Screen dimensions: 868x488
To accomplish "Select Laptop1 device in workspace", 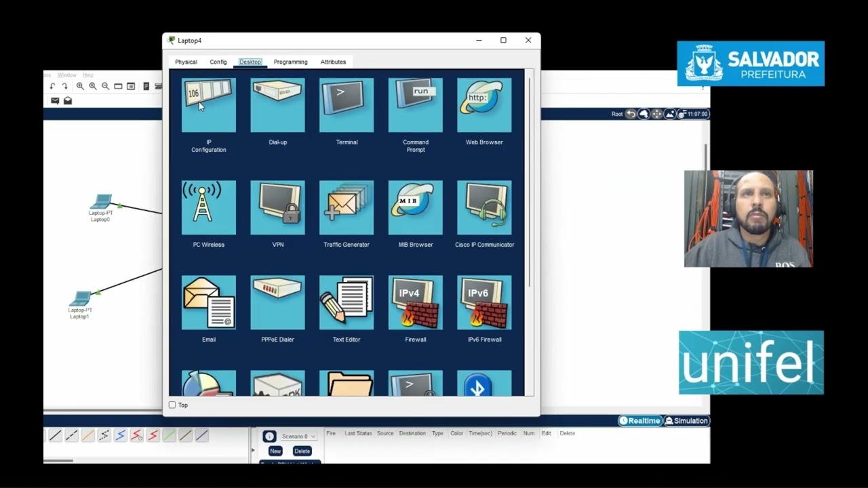I will (80, 298).
